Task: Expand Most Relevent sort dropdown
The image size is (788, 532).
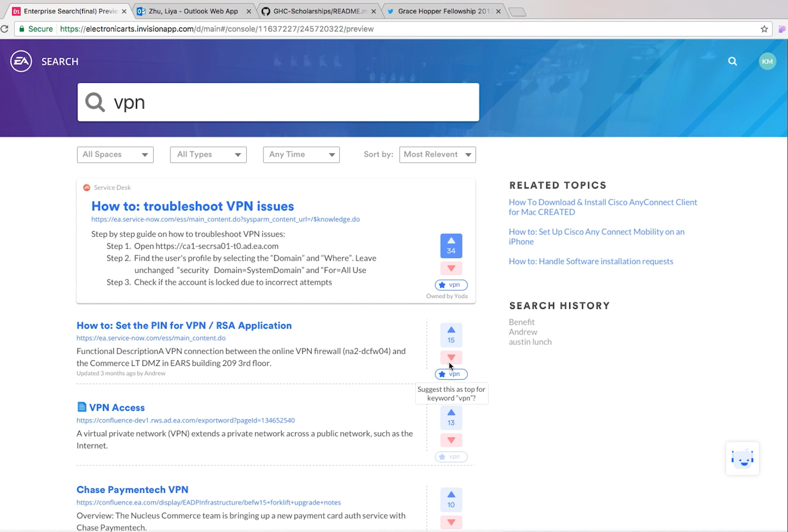Action: pos(437,155)
